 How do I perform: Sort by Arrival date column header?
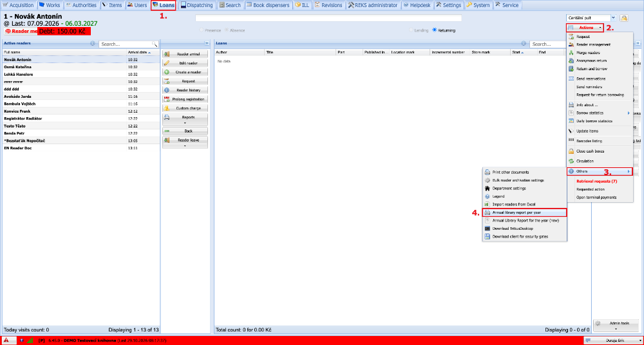click(x=143, y=53)
